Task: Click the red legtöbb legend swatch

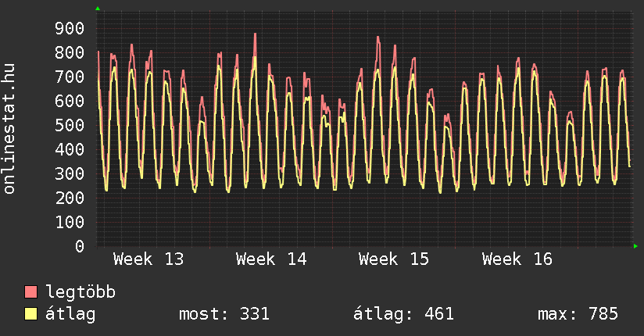Action: 31,292
